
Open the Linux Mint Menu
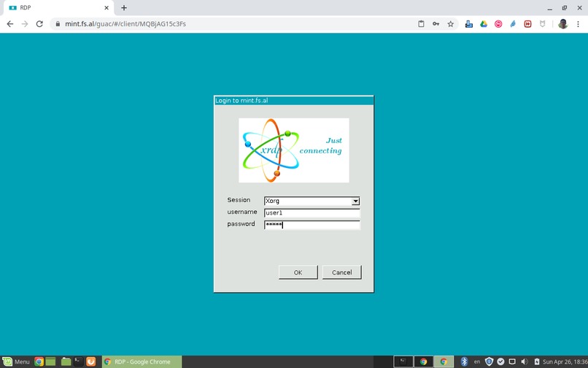pos(16,361)
